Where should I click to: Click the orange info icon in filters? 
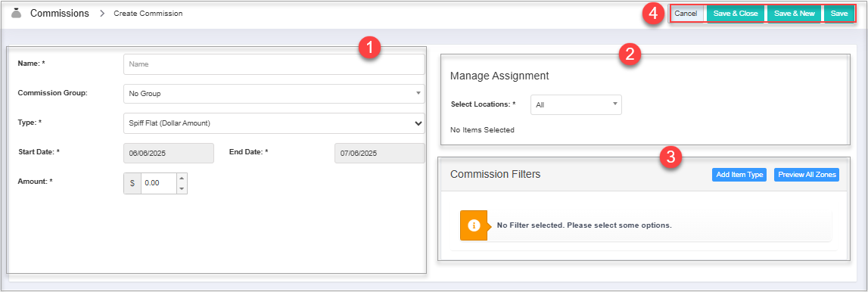click(473, 225)
